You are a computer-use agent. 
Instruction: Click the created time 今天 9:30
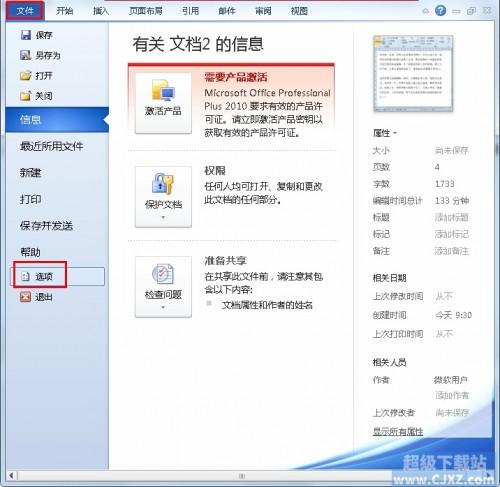point(454,315)
